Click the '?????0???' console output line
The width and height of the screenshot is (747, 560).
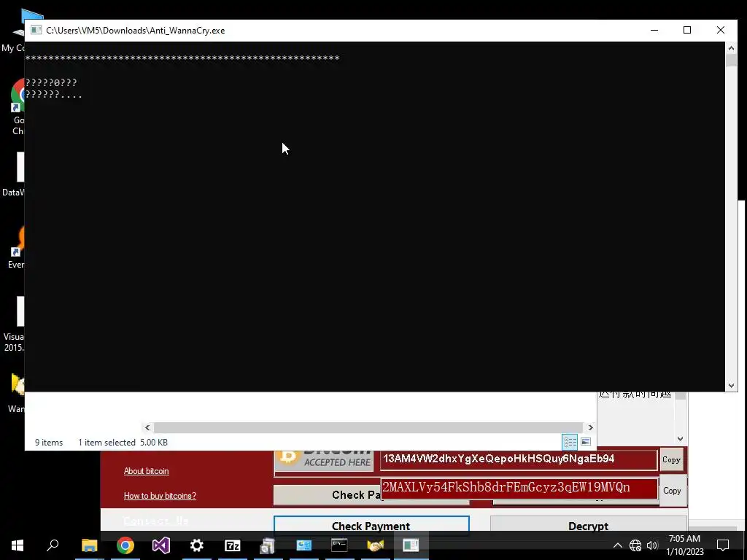51,82
